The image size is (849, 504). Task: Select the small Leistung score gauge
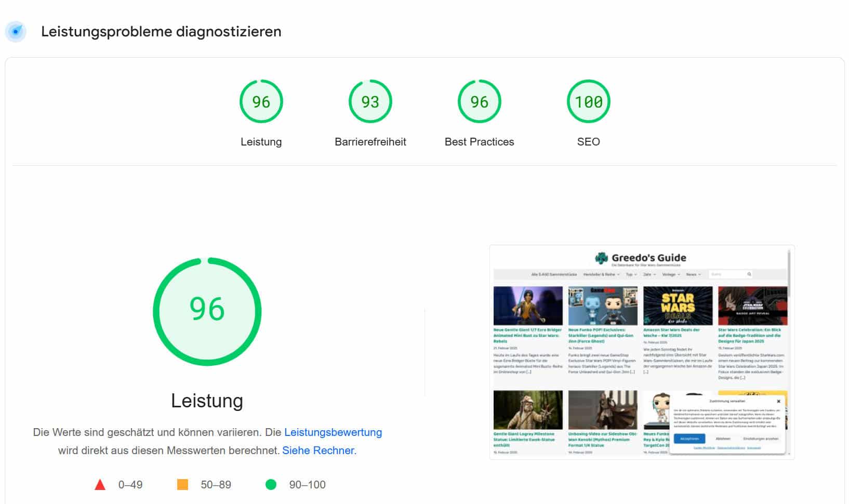(x=261, y=102)
